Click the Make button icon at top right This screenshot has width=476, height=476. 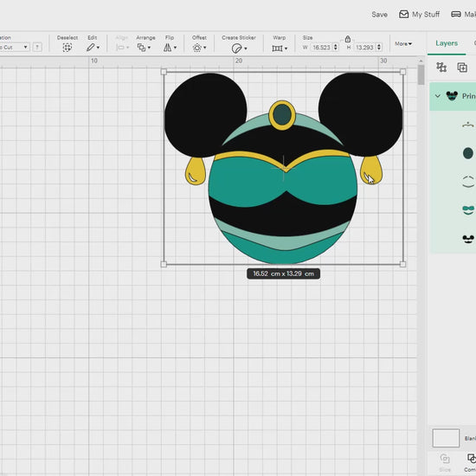(456, 14)
